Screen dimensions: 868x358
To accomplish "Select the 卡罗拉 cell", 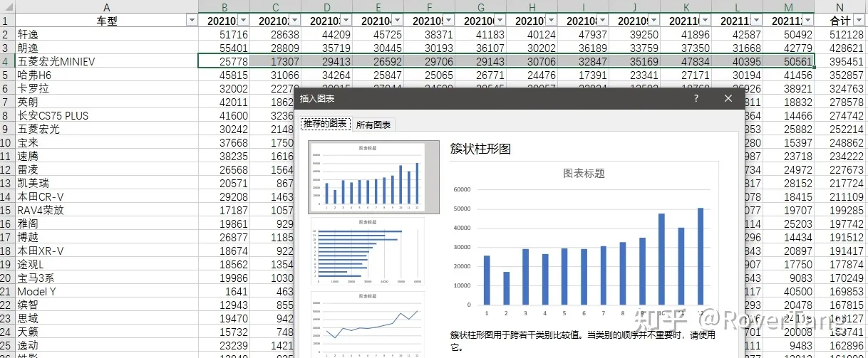I will coord(107,88).
